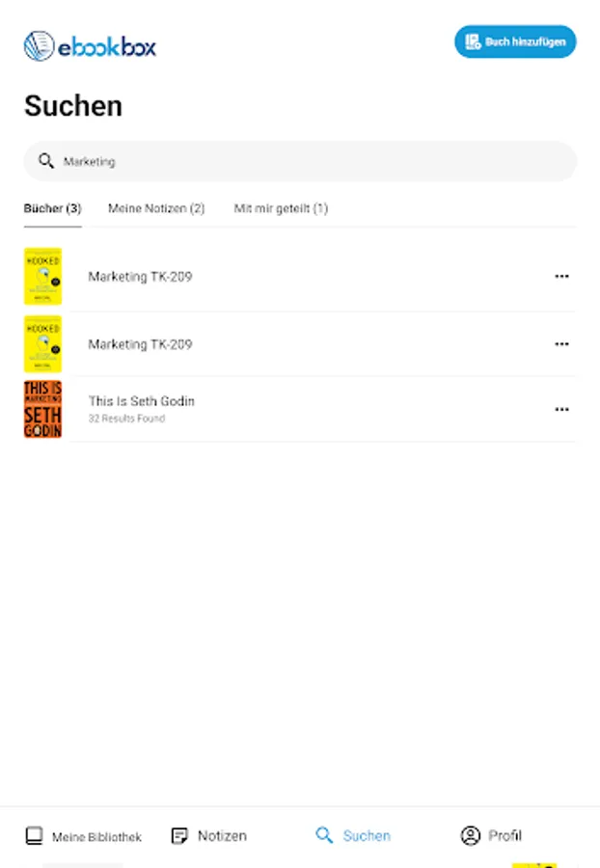600x868 pixels.
Task: Click the magnifier icon in search field
Action: click(45, 161)
